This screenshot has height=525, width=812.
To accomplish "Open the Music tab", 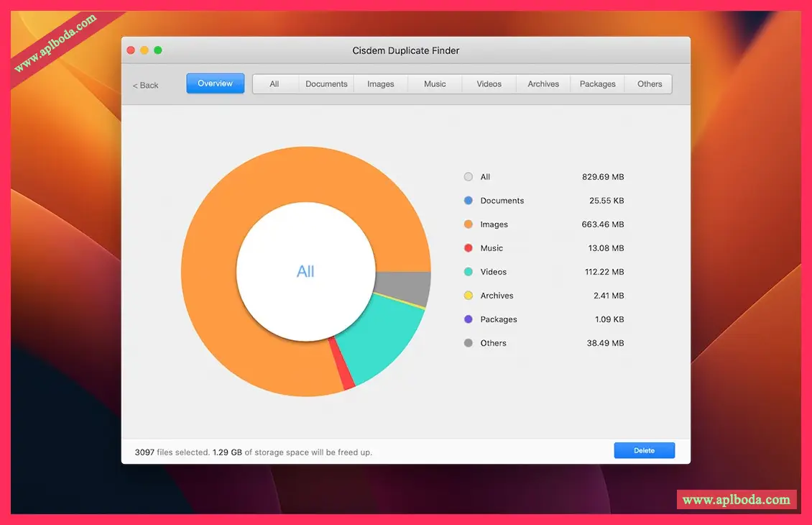I will tap(435, 84).
